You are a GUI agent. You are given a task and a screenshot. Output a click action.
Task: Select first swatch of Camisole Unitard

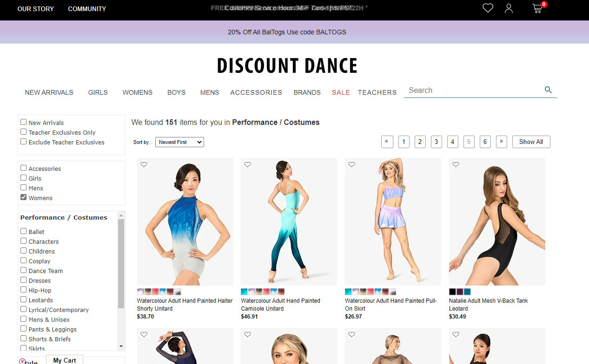coord(244,292)
